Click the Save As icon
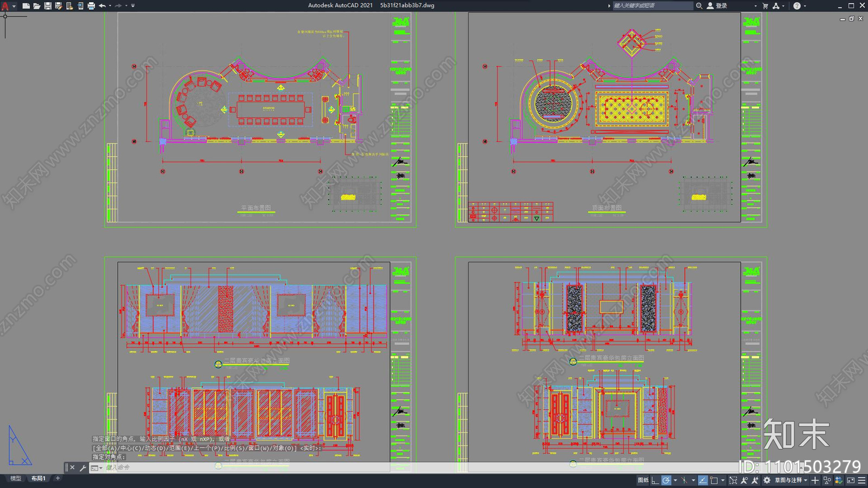This screenshot has width=868, height=488. [x=58, y=5]
